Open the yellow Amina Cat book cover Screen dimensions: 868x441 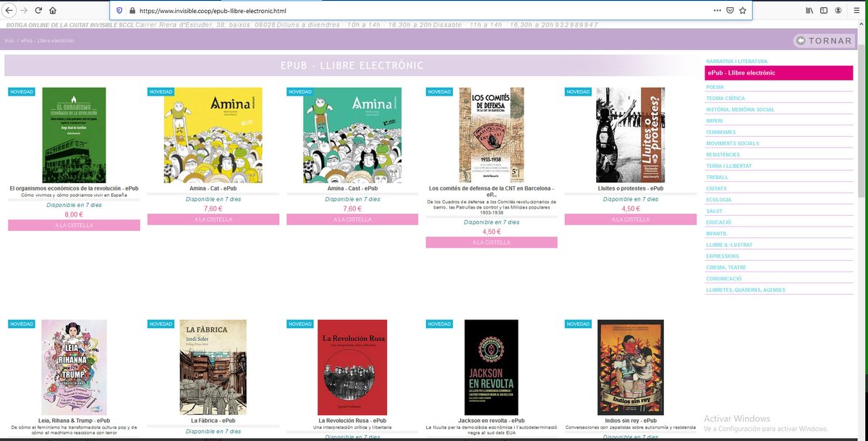pyautogui.click(x=213, y=135)
